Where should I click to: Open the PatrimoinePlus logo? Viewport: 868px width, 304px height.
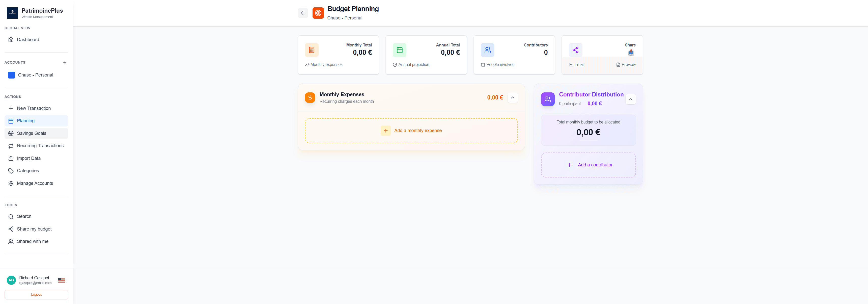point(12,13)
